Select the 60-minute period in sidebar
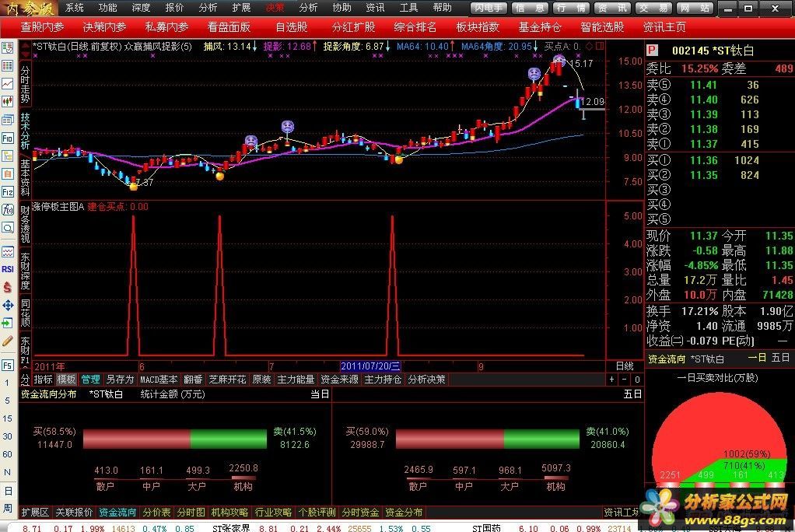The image size is (795, 532). click(x=7, y=454)
